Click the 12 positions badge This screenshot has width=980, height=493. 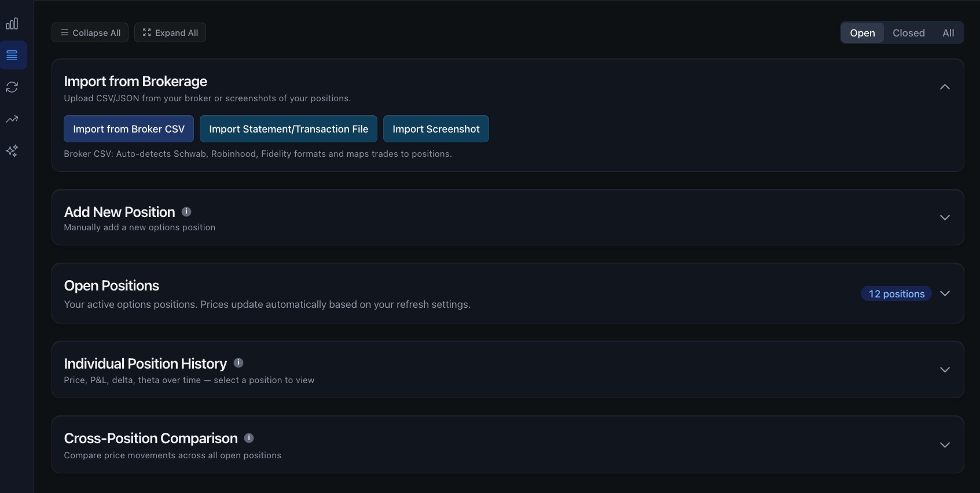(x=896, y=294)
